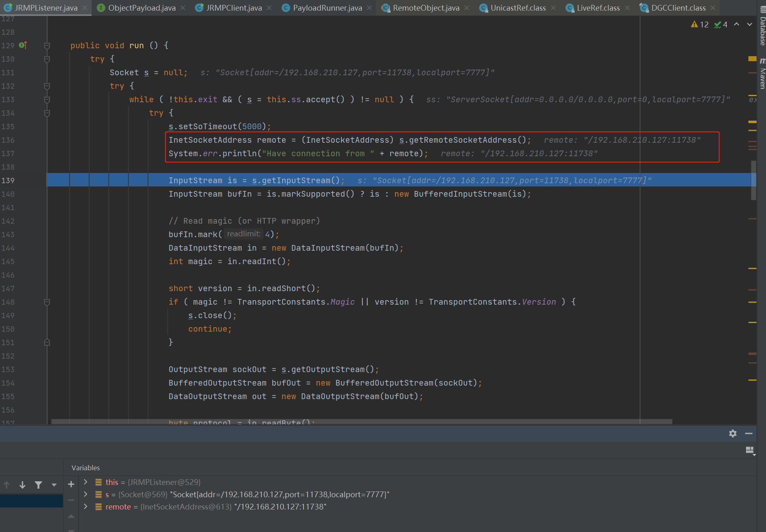This screenshot has width=766, height=532.
Task: Click the editor horizontal scrollbar
Action: tap(362, 421)
